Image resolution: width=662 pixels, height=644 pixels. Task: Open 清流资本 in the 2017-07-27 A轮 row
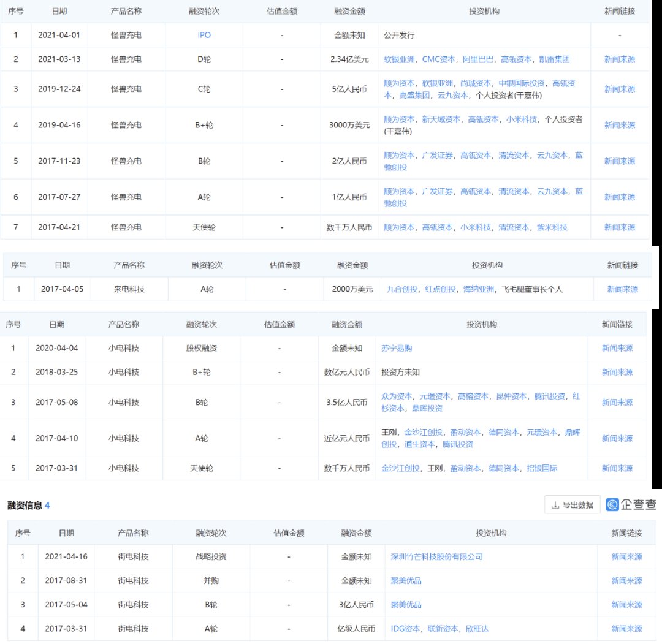(x=514, y=191)
